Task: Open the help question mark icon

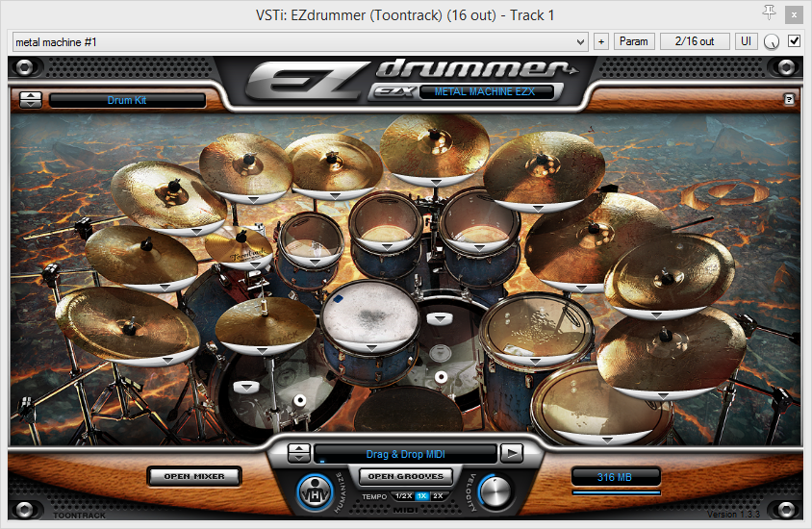Action: [x=789, y=99]
